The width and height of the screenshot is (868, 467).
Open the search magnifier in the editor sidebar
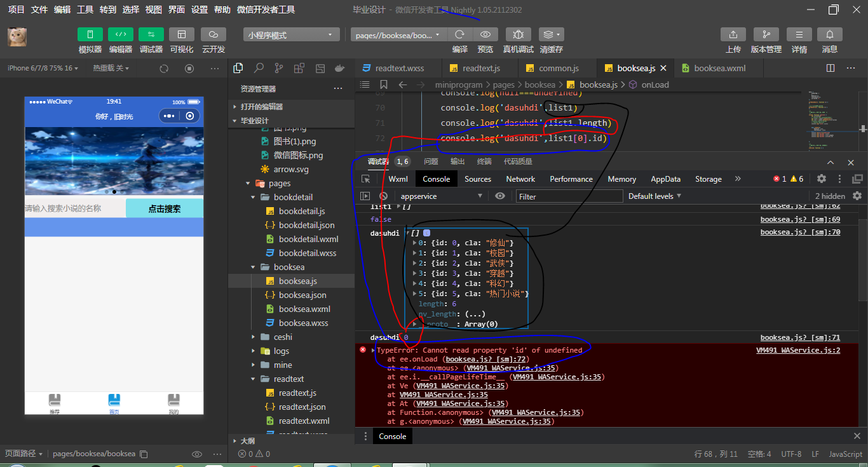(259, 68)
